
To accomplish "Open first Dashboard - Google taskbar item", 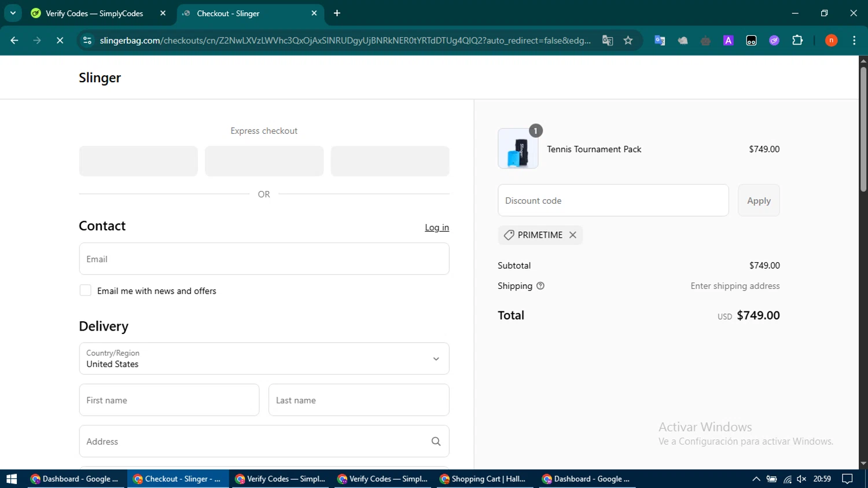I will 75,479.
